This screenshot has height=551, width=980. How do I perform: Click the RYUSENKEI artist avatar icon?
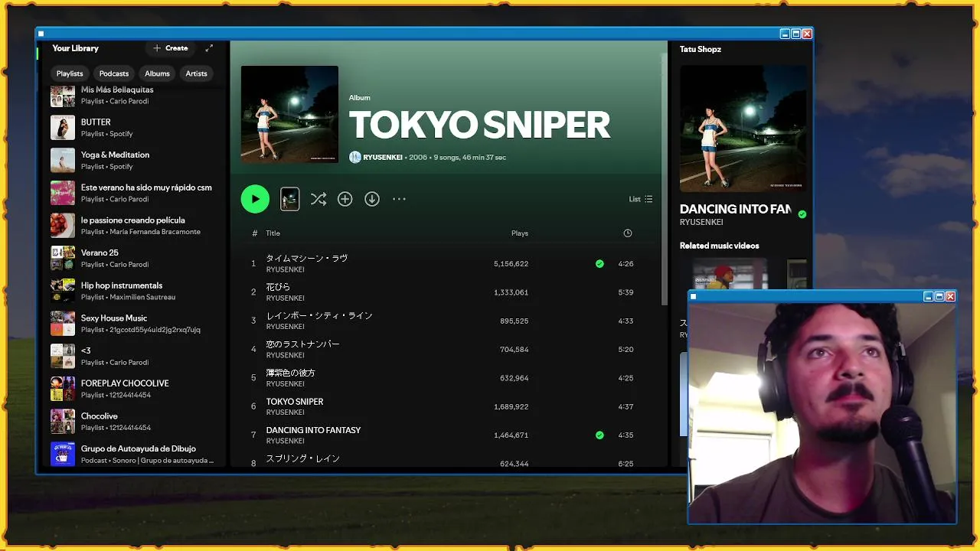coord(355,157)
